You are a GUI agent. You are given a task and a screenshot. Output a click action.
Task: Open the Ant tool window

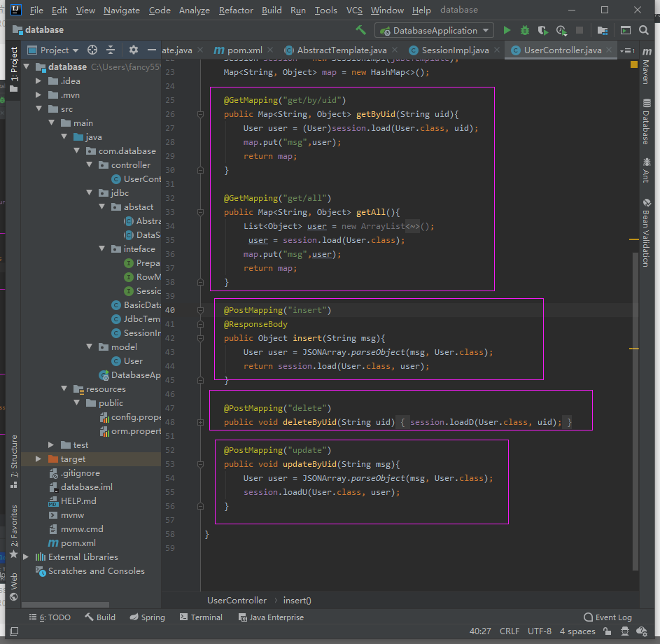tap(647, 170)
